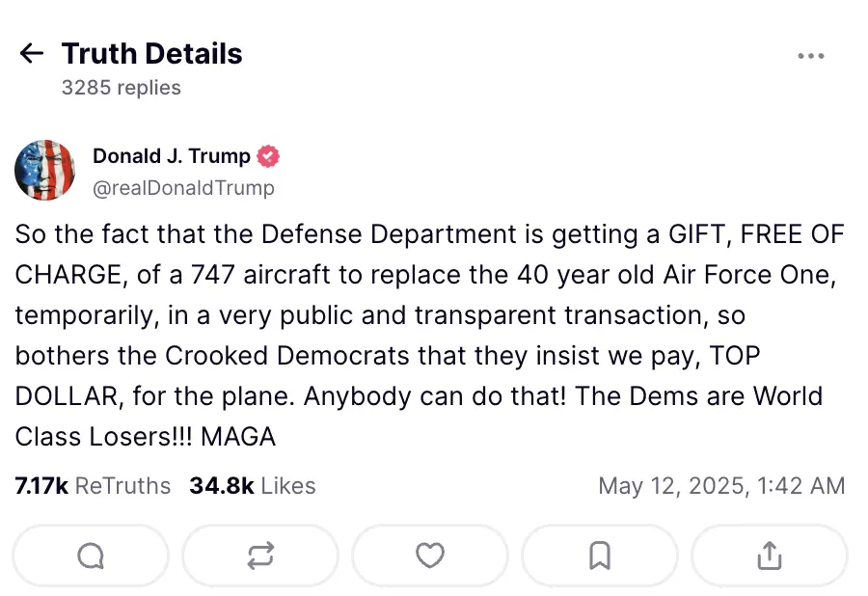This screenshot has height=596, width=868.
Task: ReTruth this post with the arrows icon
Action: [260, 555]
